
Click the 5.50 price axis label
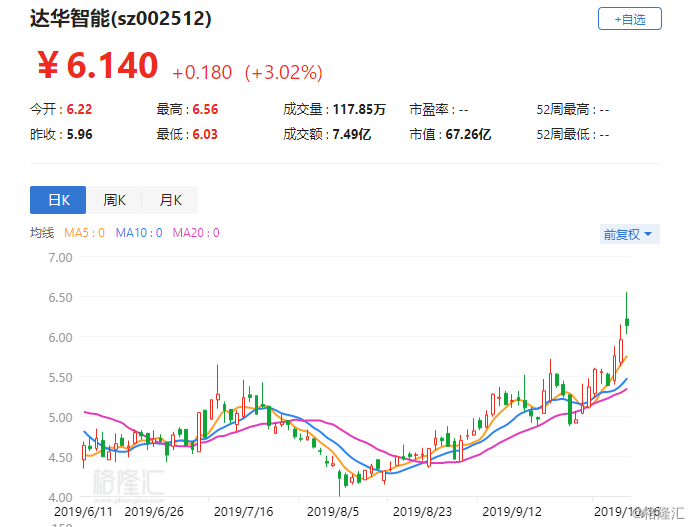tap(60, 378)
